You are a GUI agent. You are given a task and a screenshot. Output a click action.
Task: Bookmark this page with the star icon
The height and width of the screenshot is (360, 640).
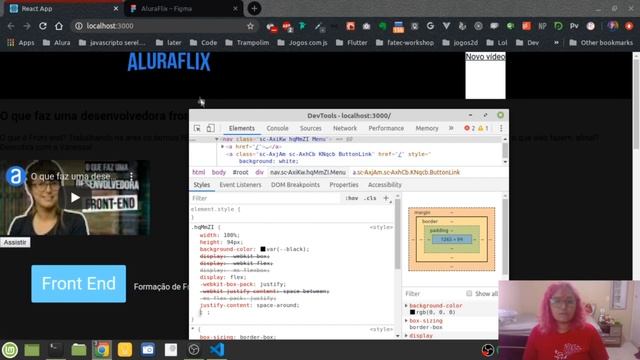coord(250,26)
